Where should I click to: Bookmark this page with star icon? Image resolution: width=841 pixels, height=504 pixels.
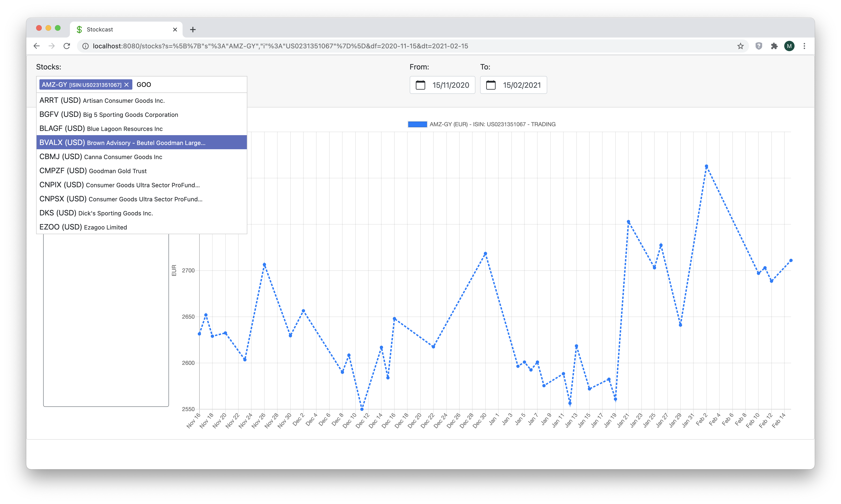tap(741, 46)
